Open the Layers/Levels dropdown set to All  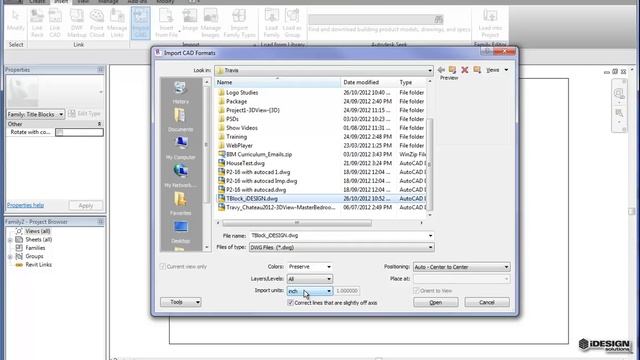tap(310, 279)
